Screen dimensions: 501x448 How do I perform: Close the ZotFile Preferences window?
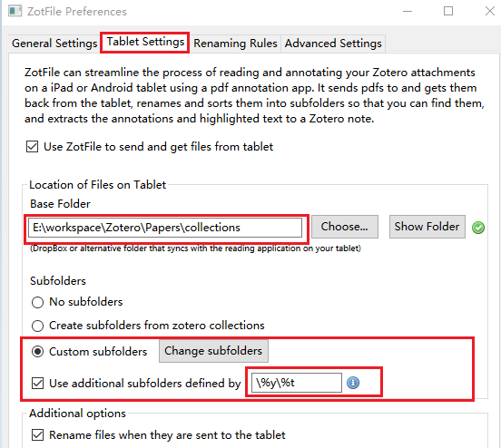click(x=490, y=11)
